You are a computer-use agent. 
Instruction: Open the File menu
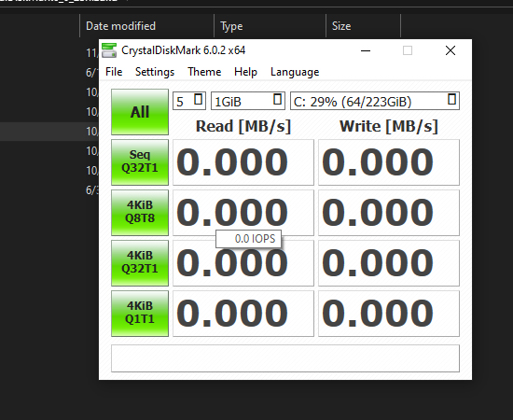click(114, 72)
